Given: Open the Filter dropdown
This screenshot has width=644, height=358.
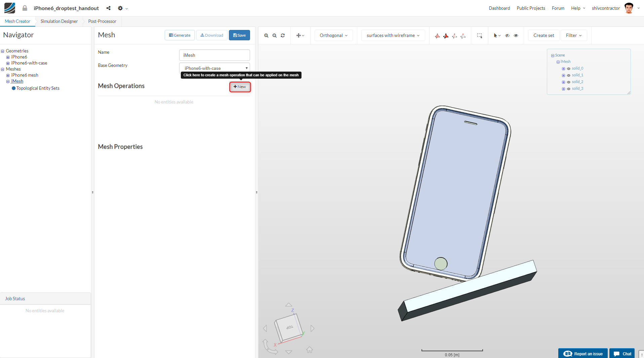Looking at the screenshot, I should (x=574, y=36).
